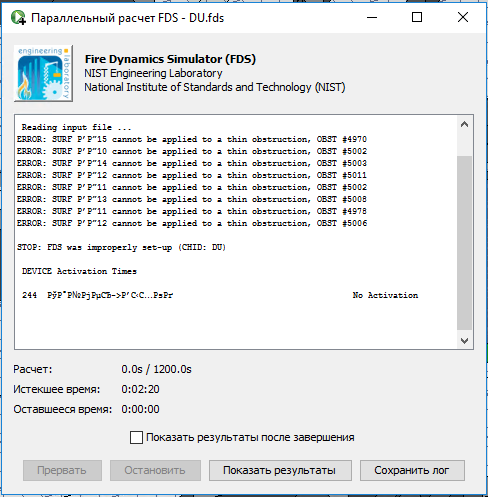Click the STOP: FDS improperly set-up line
Viewport: 488px width, 497px height.
click(x=121, y=247)
